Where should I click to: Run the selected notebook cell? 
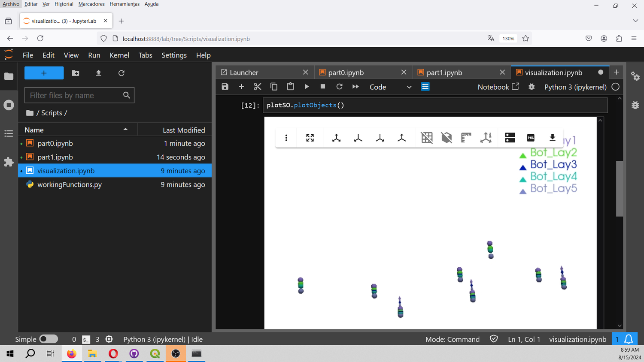pos(307,86)
